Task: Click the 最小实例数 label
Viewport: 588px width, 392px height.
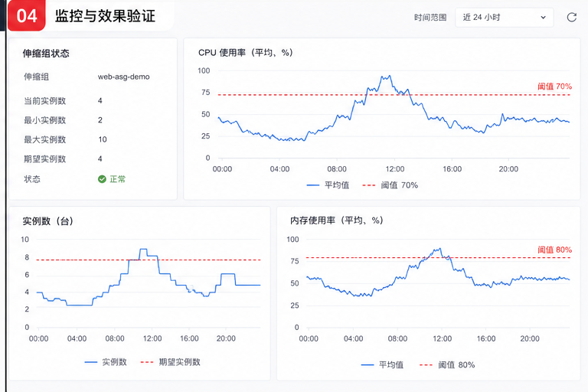Action: [x=45, y=120]
